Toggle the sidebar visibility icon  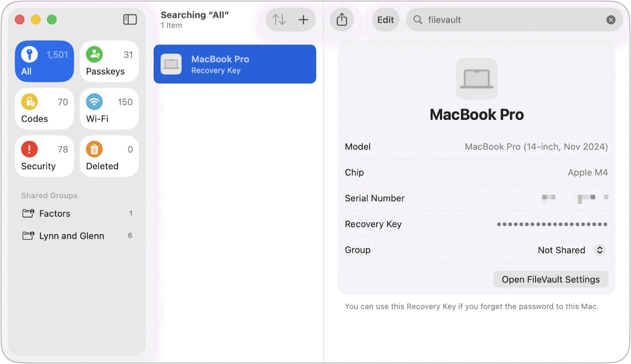click(x=130, y=20)
